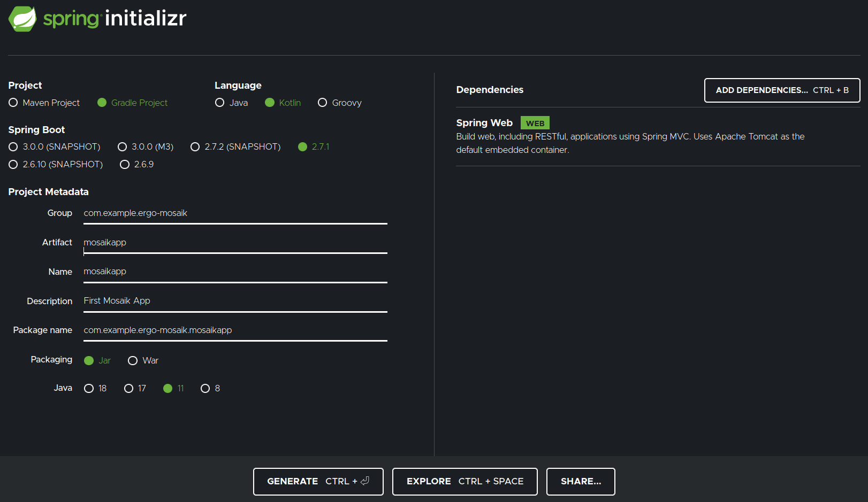Choose Java version 18
This screenshot has width=868, height=502.
tap(89, 388)
